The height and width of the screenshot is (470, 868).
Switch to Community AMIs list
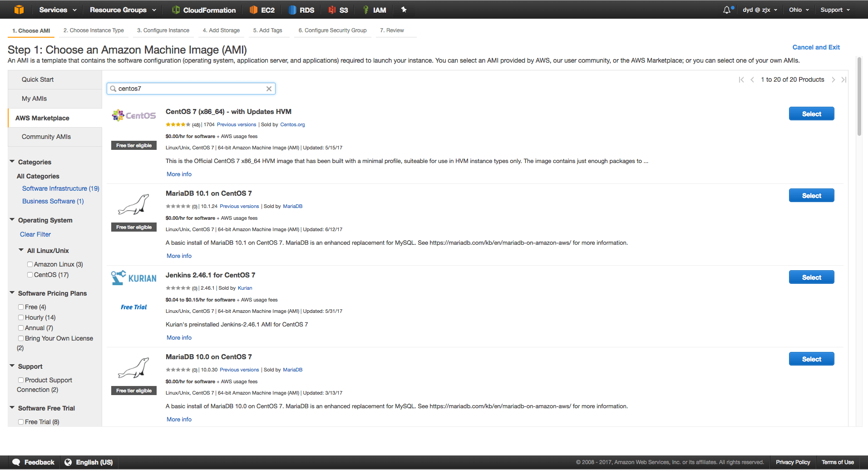[55, 137]
